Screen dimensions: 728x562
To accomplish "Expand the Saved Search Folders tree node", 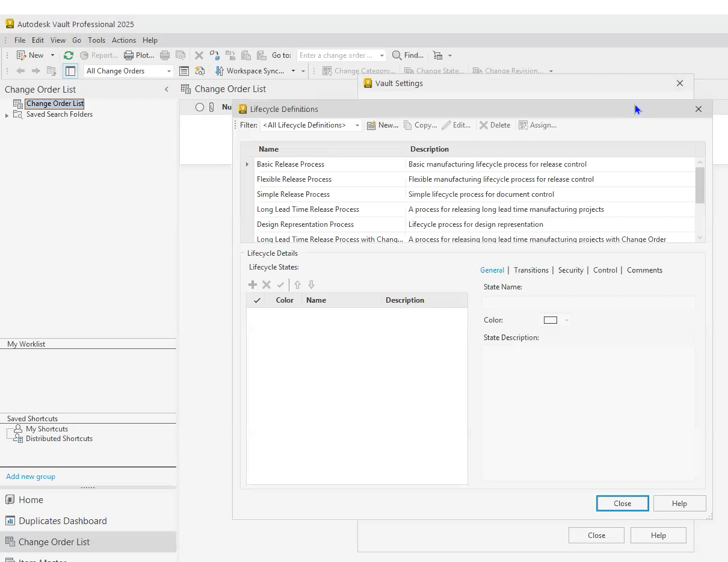I will pyautogui.click(x=7, y=115).
